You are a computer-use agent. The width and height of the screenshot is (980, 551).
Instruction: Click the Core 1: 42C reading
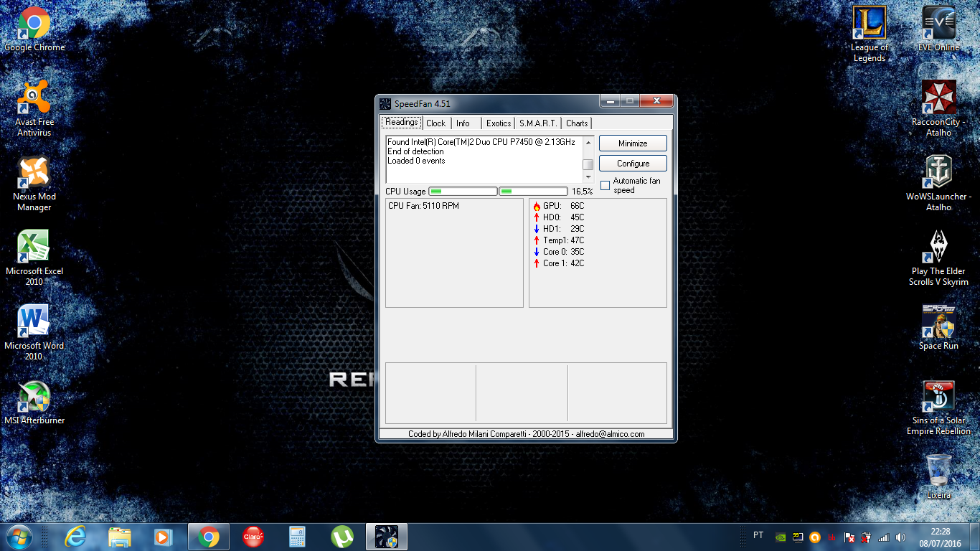point(558,263)
